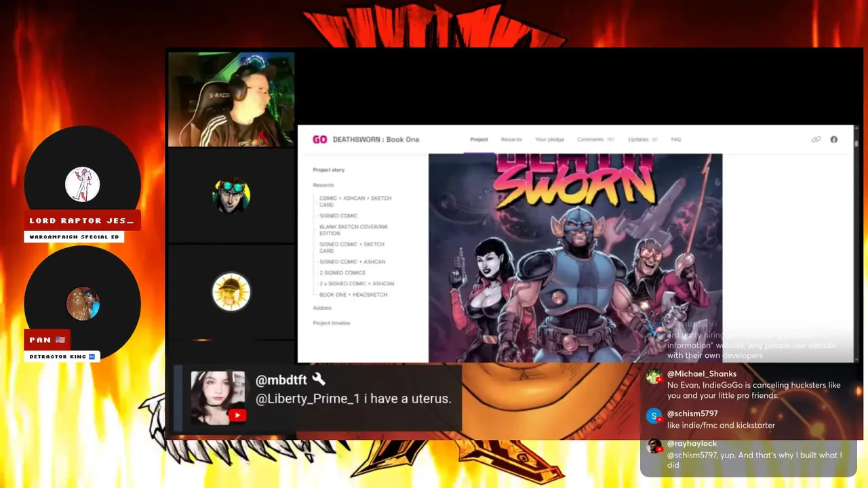
Task: Click Lord Raptor Jes_ round avatar
Action: pyautogui.click(x=82, y=184)
